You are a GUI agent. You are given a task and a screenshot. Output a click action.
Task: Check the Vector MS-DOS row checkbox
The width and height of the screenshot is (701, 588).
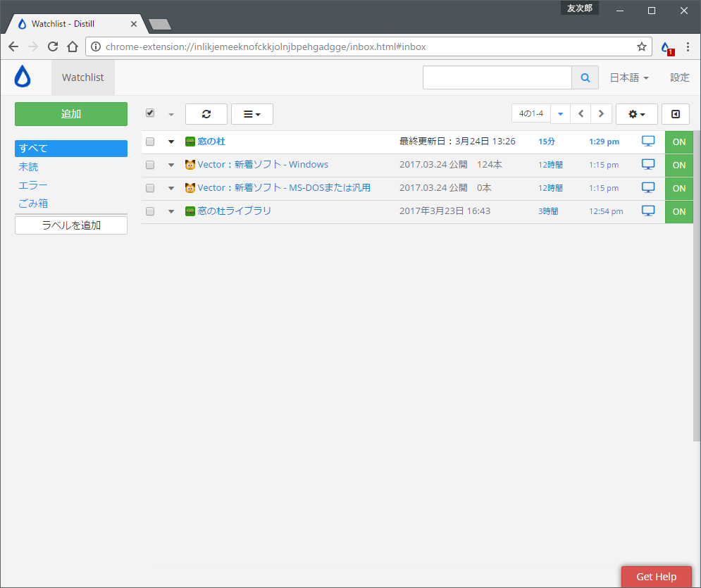[x=150, y=188]
